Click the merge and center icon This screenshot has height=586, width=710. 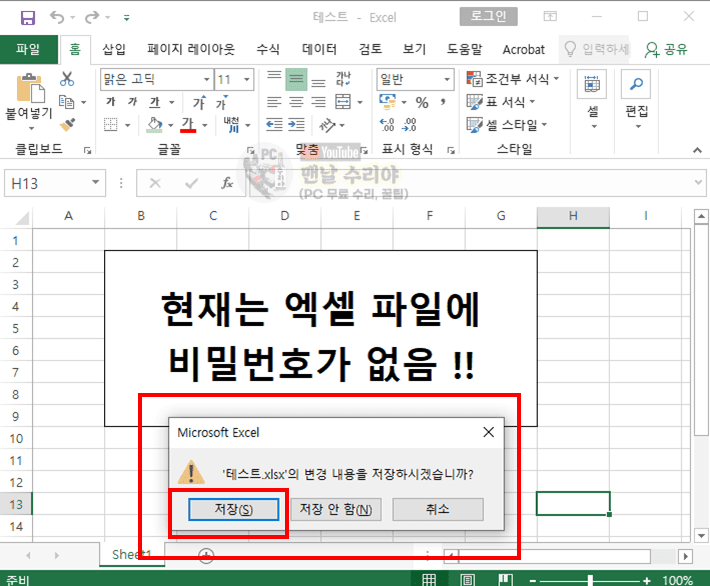[343, 102]
